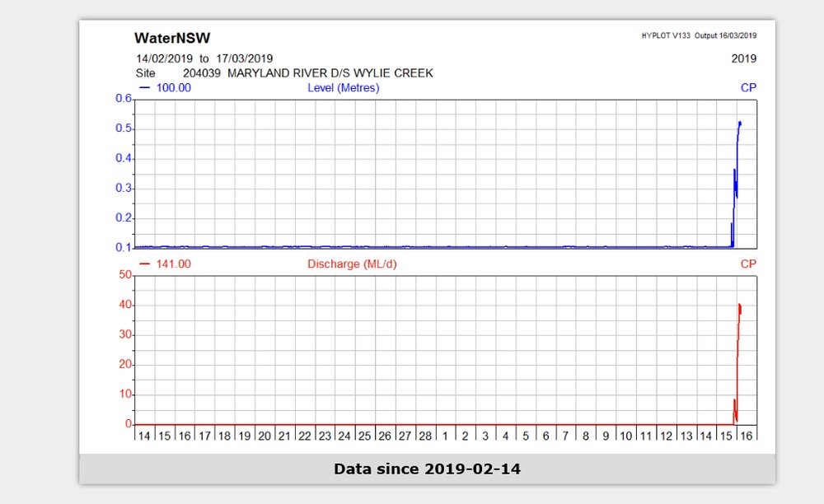Image resolution: width=824 pixels, height=504 pixels.
Task: Click the 14/02/2019 to 17/03/2019 date range
Action: [204, 58]
